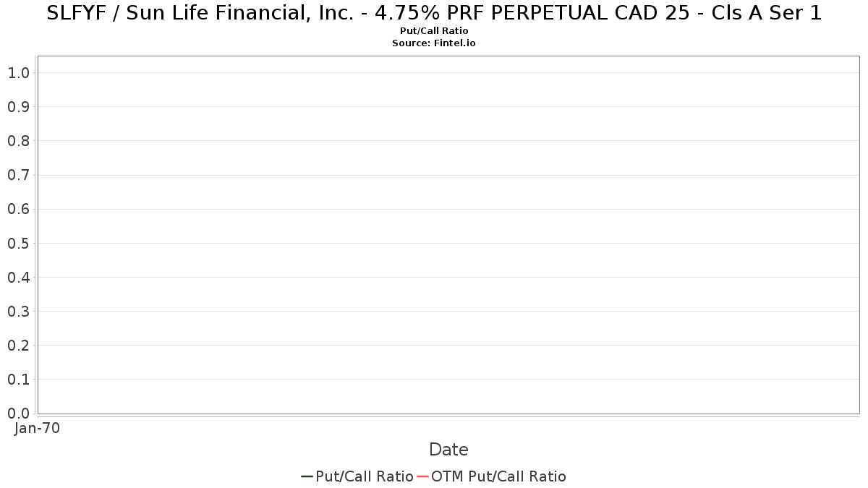Click the Jan-70 date axis label
Image resolution: width=868 pixels, height=488 pixels.
pos(37,428)
